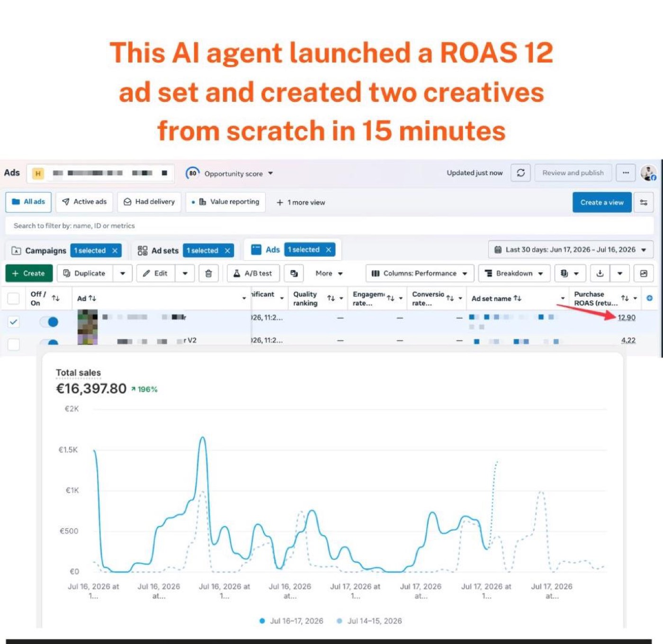Click the search filter field

pos(330,226)
